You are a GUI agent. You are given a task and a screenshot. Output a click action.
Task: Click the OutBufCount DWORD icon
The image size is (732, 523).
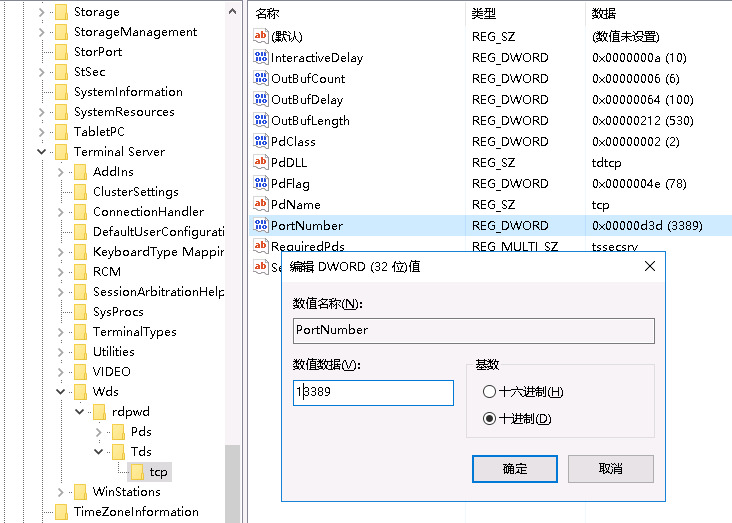click(x=260, y=78)
